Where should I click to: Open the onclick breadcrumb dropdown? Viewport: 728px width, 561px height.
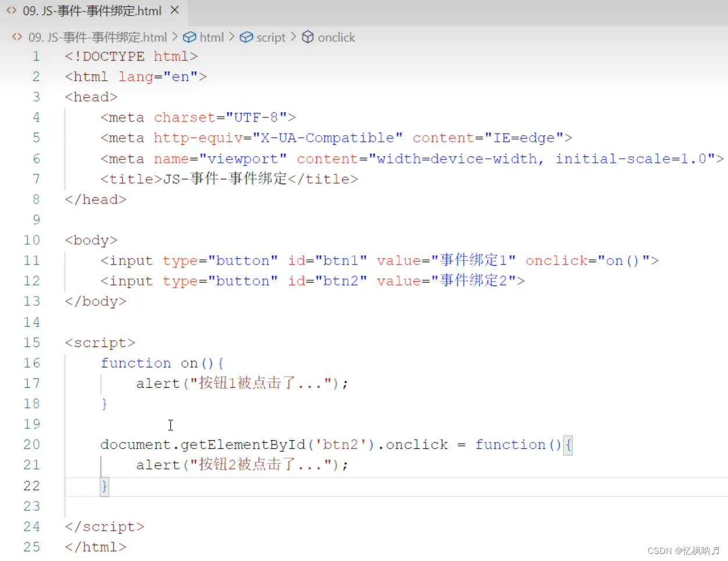tap(337, 37)
